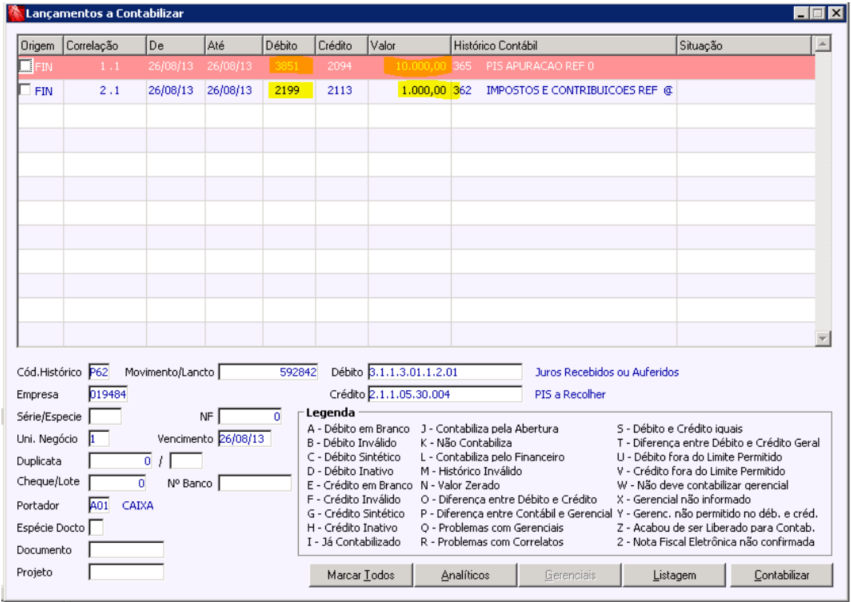
Task: Select the yellow highlighted 2199 Débito cell
Action: pos(289,91)
